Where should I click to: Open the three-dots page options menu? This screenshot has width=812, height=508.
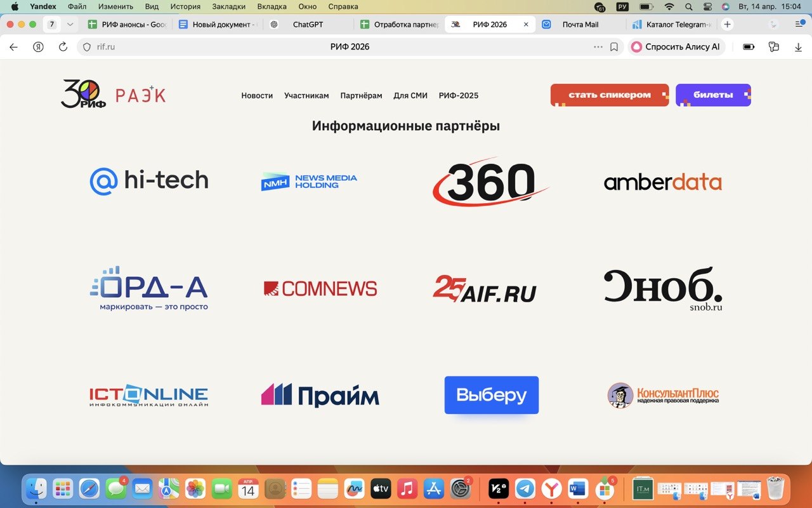point(598,47)
